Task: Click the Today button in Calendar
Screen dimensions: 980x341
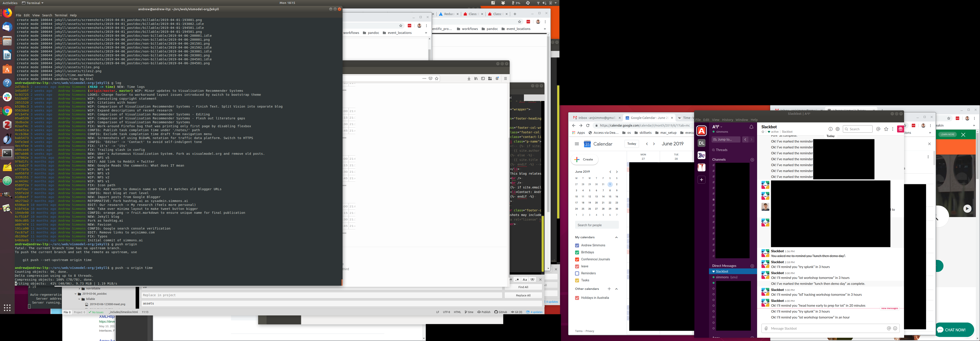Action: tap(632, 144)
